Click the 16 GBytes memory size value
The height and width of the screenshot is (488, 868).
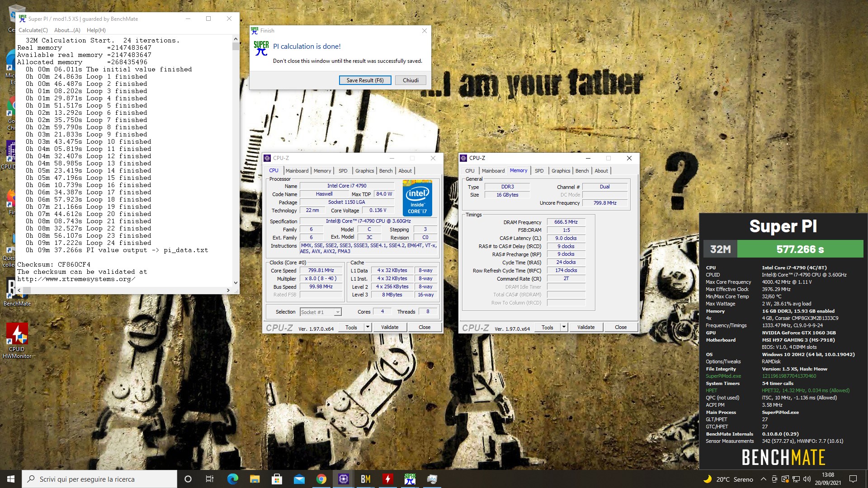pyautogui.click(x=507, y=195)
